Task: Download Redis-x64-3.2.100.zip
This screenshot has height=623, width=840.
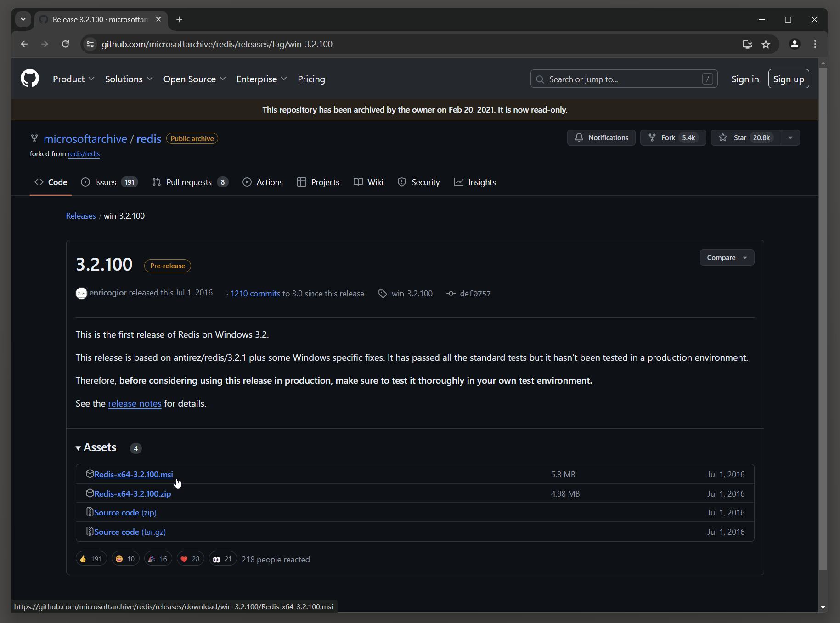Action: point(133,493)
